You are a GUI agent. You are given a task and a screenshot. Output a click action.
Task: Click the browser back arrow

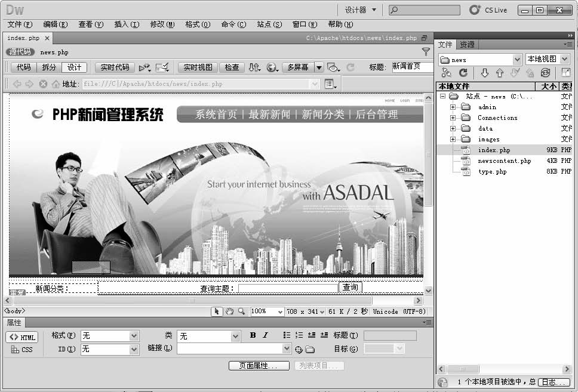[x=17, y=84]
